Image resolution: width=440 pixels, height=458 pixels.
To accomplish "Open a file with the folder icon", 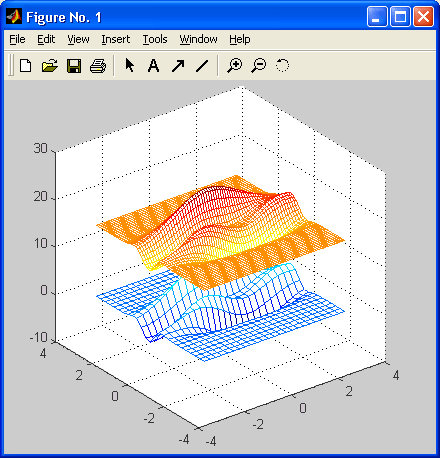I will click(x=50, y=65).
